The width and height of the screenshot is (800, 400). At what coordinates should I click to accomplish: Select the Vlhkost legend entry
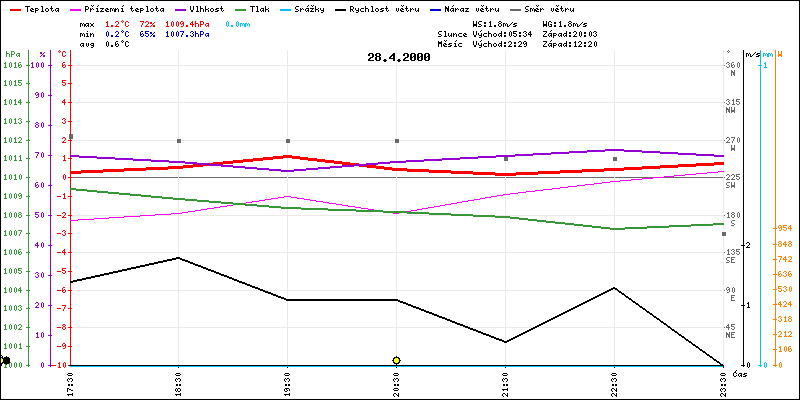196,9
